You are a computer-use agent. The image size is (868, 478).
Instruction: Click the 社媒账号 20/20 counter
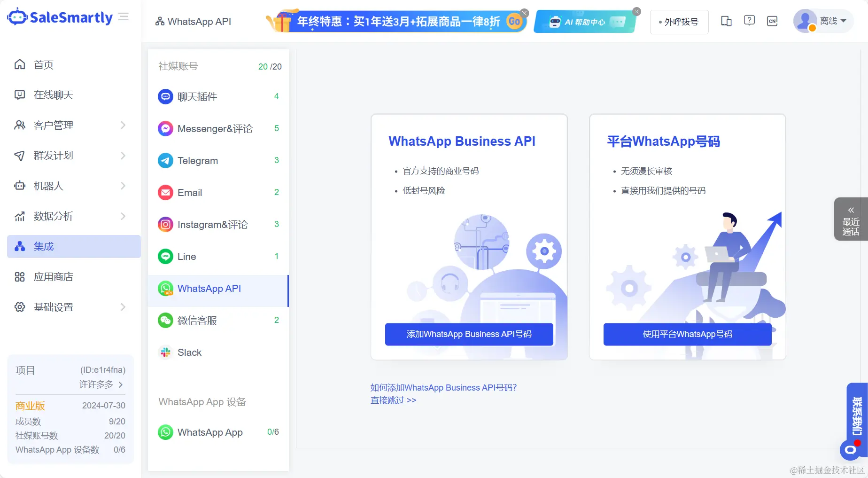(x=270, y=67)
